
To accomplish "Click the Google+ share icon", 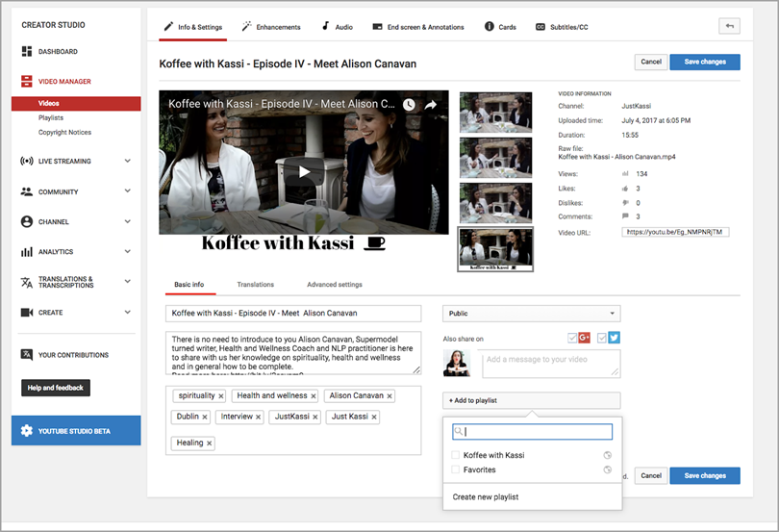I will pyautogui.click(x=585, y=338).
